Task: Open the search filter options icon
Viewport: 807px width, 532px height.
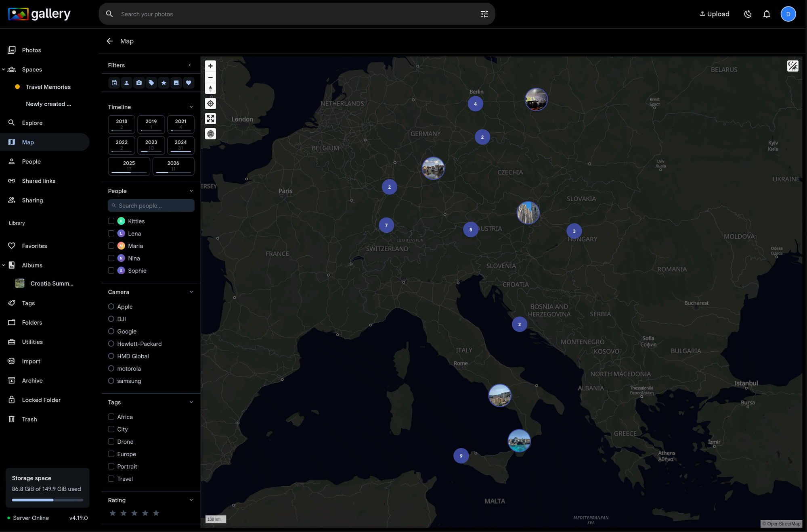Action: pyautogui.click(x=484, y=13)
